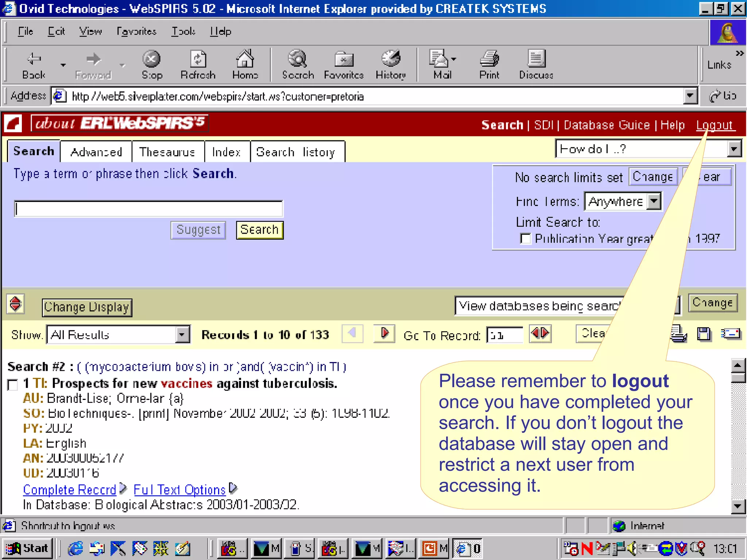The width and height of the screenshot is (747, 560).
Task: Click the next records arrow icon
Action: tap(384, 333)
